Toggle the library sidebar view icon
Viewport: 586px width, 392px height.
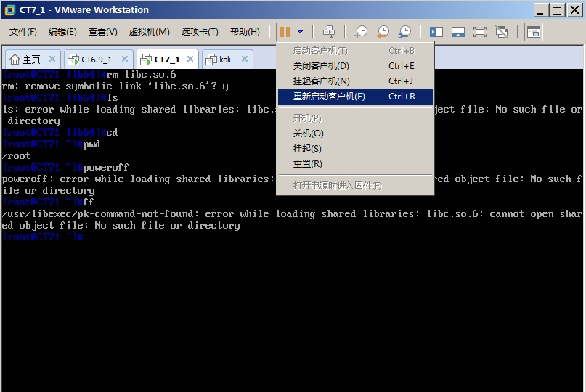click(x=436, y=32)
